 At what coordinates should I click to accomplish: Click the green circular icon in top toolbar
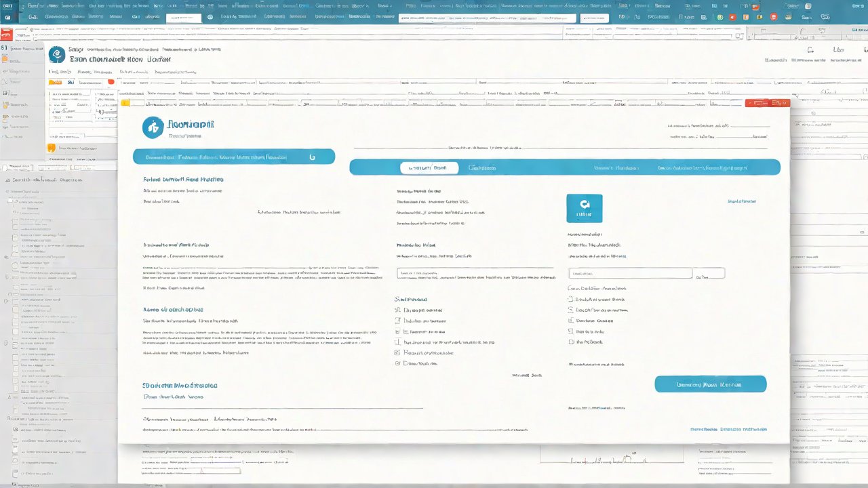[x=720, y=17]
